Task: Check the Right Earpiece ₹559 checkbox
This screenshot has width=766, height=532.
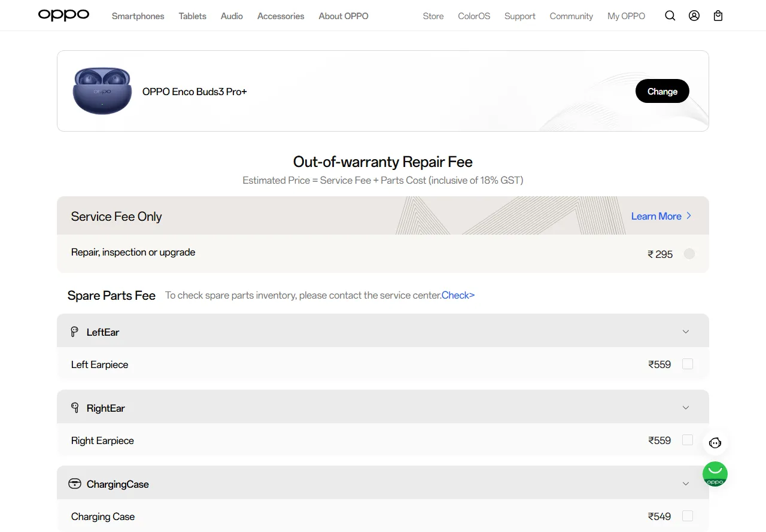Action: (688, 440)
